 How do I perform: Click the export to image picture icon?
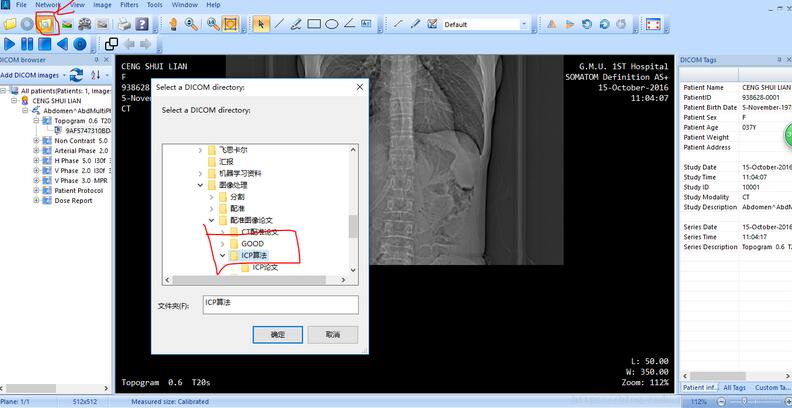click(66, 24)
